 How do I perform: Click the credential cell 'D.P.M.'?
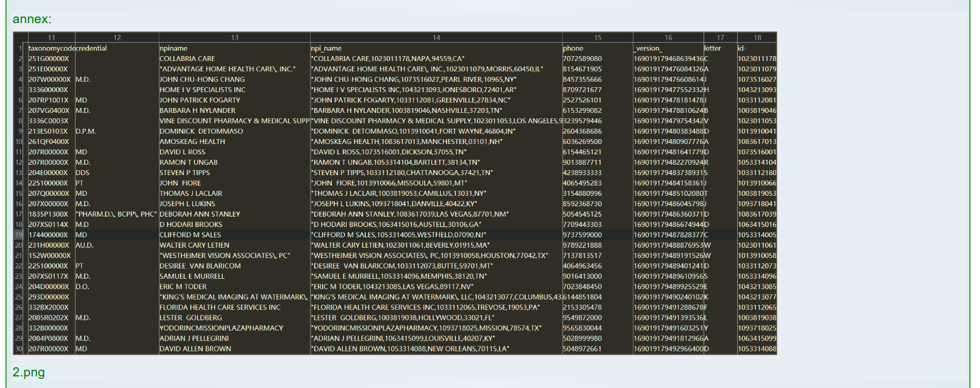click(117, 131)
